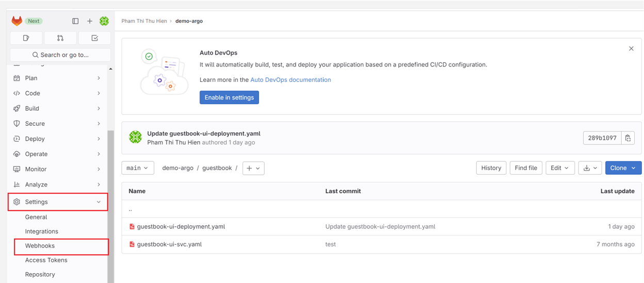644x283 pixels.
Task: Open the download source code dropdown
Action: (590, 168)
